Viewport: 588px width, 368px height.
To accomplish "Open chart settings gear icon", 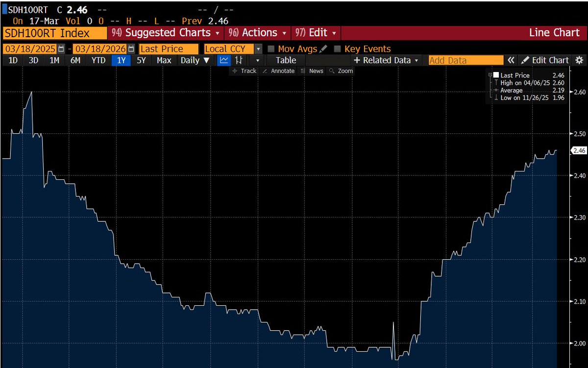I will coord(579,60).
